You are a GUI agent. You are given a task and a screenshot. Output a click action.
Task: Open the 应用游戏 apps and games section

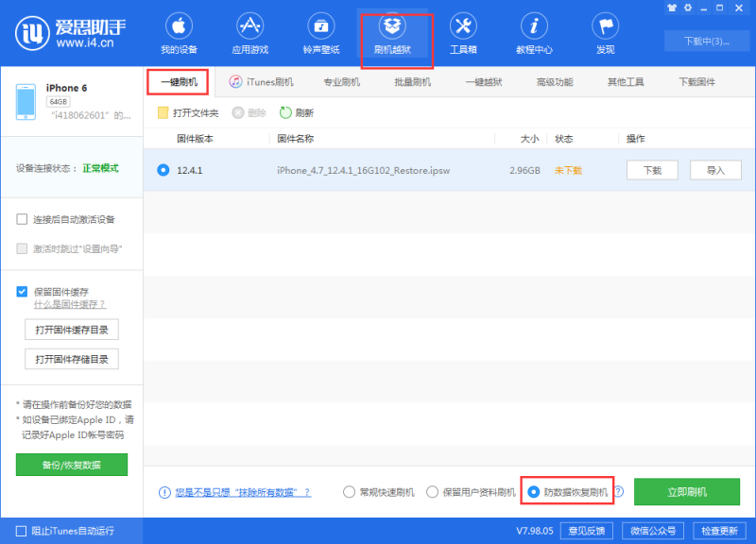point(249,34)
